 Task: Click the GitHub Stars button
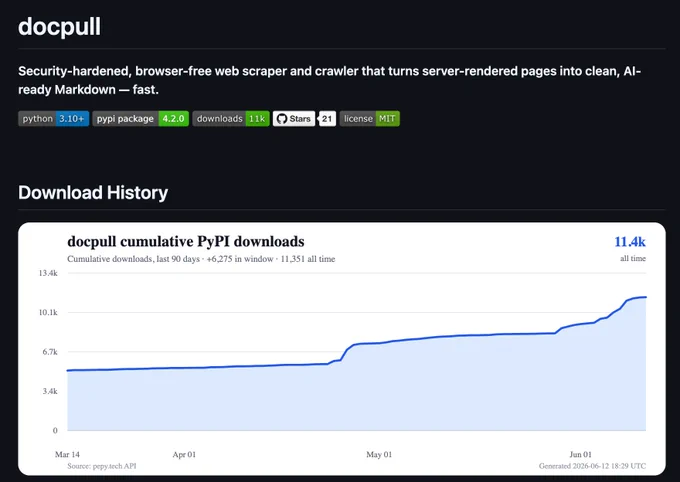[x=294, y=118]
